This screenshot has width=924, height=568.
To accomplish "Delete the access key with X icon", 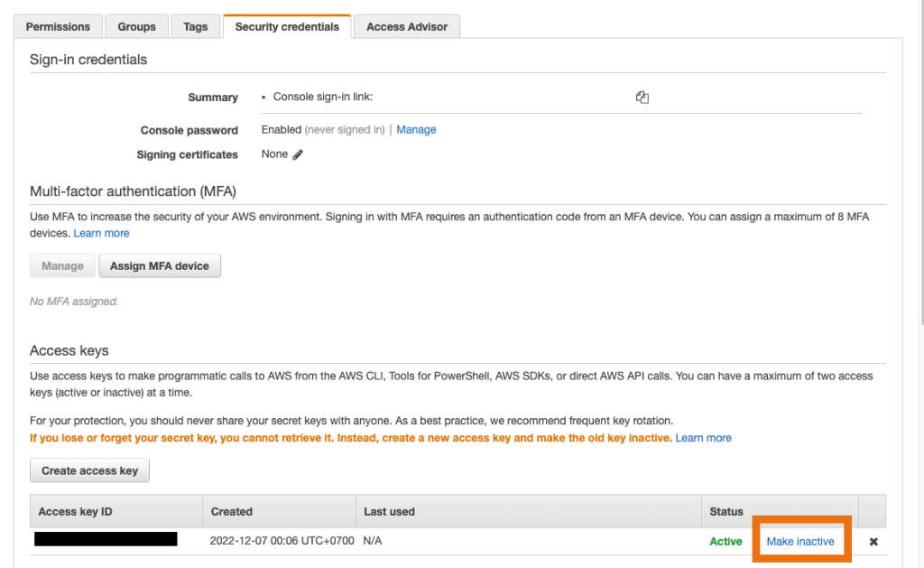I will pos(873,542).
